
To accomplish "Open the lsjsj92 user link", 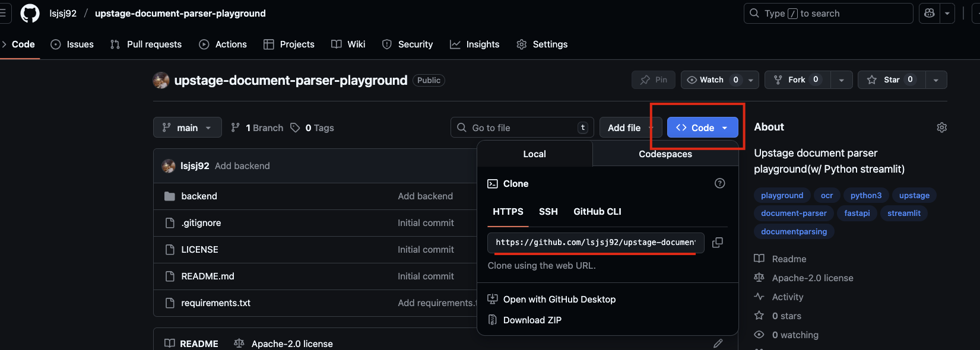I will pyautogui.click(x=63, y=13).
